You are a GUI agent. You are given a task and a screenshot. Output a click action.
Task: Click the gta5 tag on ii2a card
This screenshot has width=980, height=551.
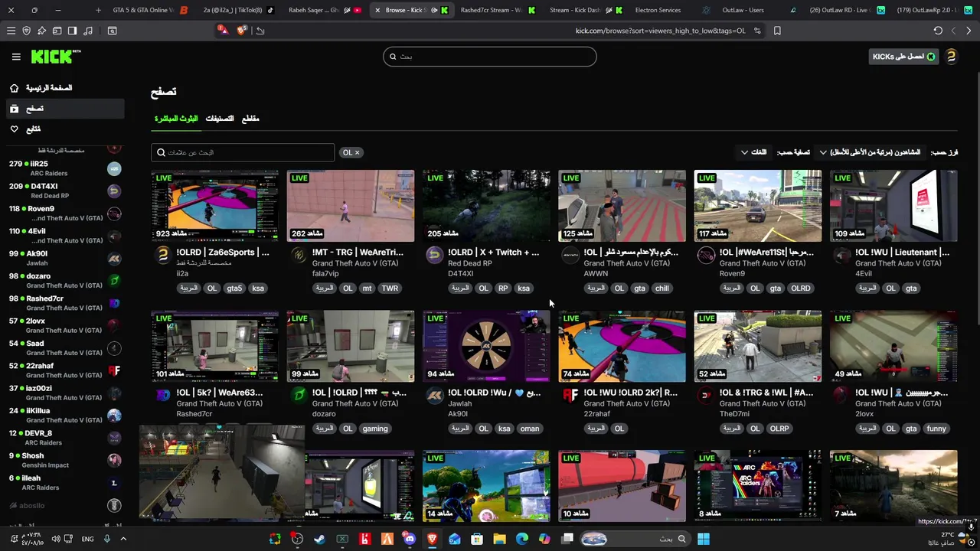[234, 289]
